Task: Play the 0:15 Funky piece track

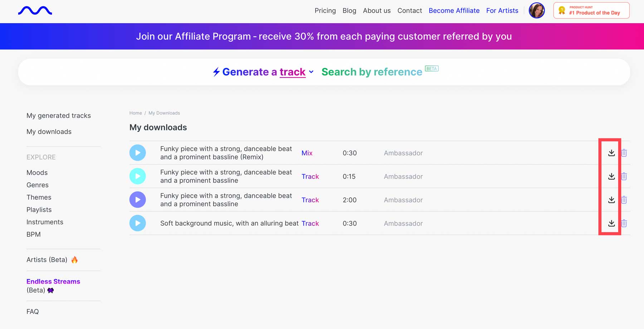Action: point(137,176)
